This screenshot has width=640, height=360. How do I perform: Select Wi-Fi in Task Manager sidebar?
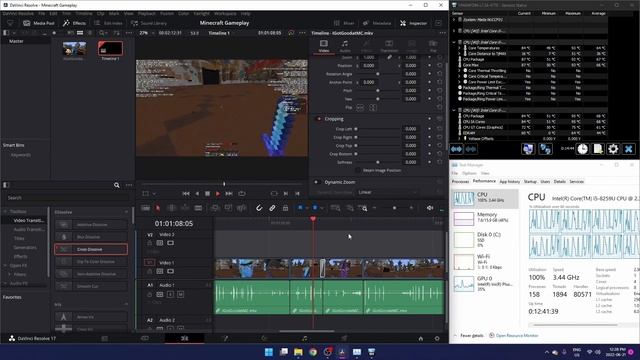(484, 261)
